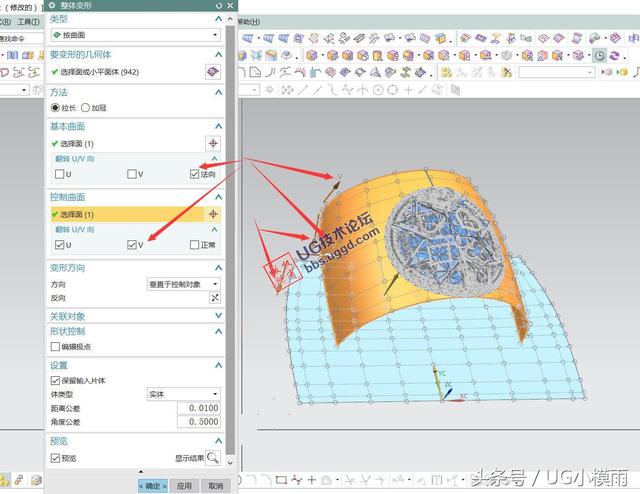Collapse the 控制曲面 section

click(218, 197)
